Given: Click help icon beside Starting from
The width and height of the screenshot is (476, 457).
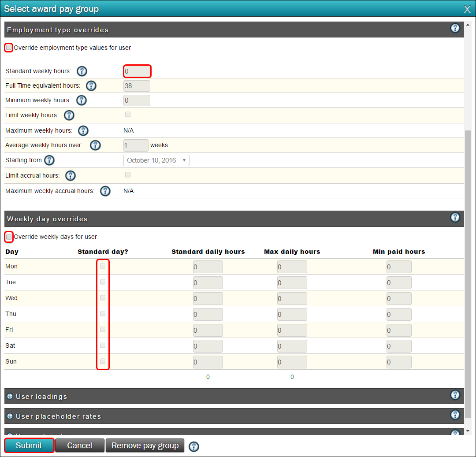Looking at the screenshot, I should (x=49, y=160).
